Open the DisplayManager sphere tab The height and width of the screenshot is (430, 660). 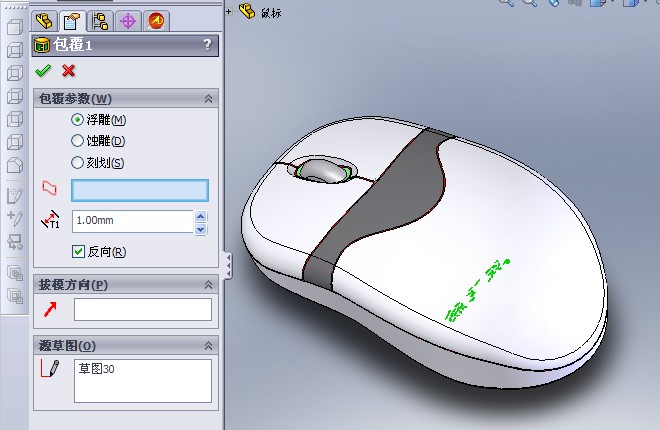pos(156,21)
